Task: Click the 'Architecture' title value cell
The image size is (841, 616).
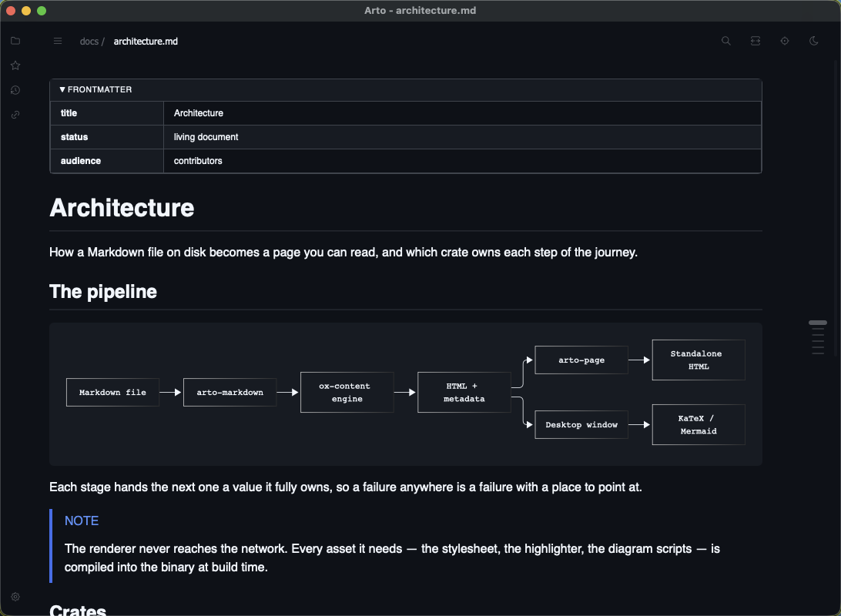Action: coord(462,113)
